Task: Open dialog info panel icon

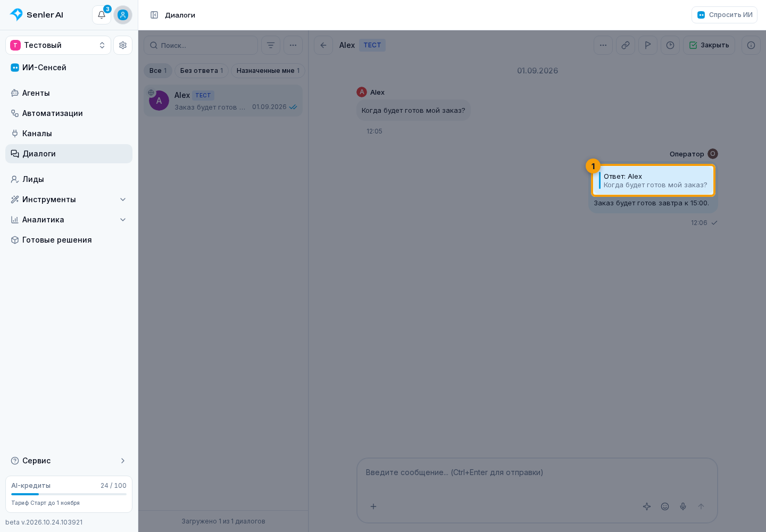Action: [x=751, y=45]
